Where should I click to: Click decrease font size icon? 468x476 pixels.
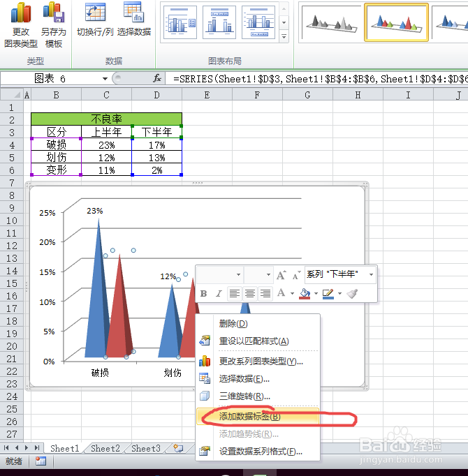click(296, 275)
